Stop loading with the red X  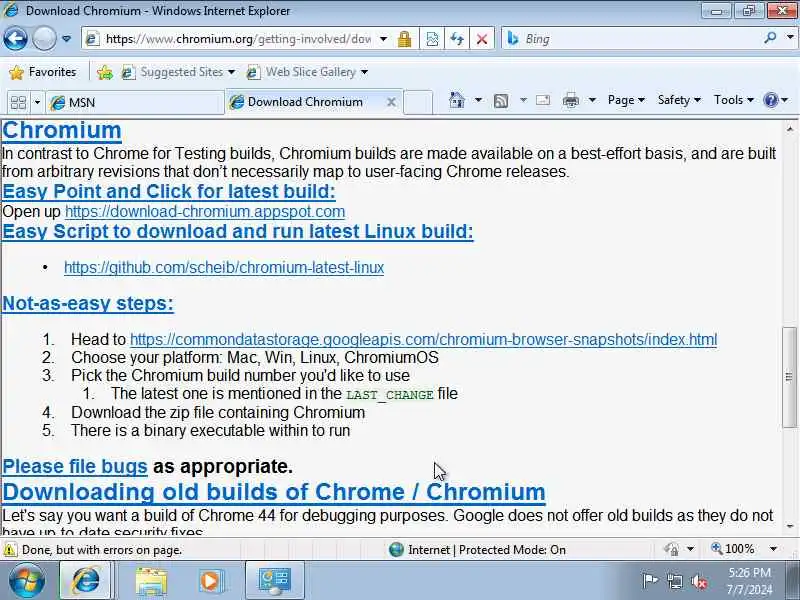coord(482,39)
